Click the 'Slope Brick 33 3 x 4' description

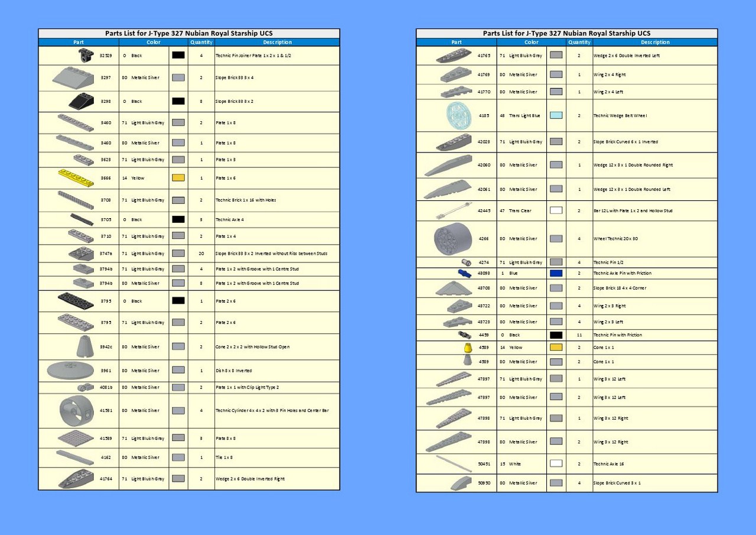click(234, 77)
